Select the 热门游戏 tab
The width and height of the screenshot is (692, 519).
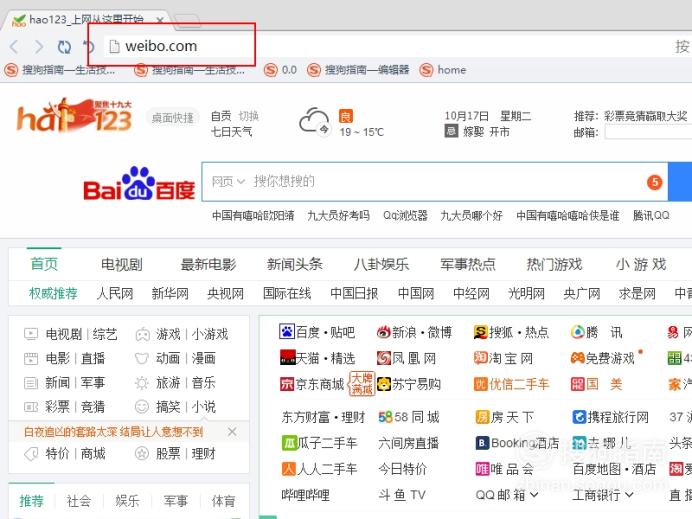[x=554, y=264]
